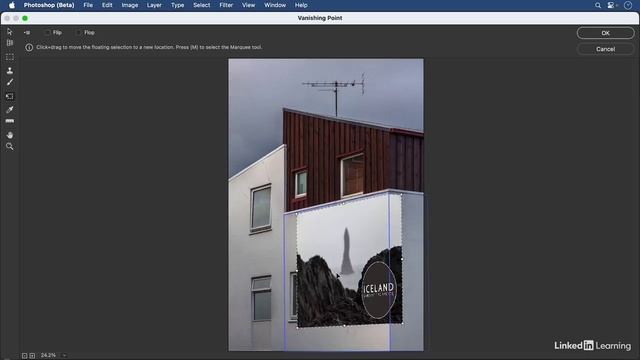Click the 24.2% zoom value field
The image size is (640, 360).
pyautogui.click(x=48, y=356)
